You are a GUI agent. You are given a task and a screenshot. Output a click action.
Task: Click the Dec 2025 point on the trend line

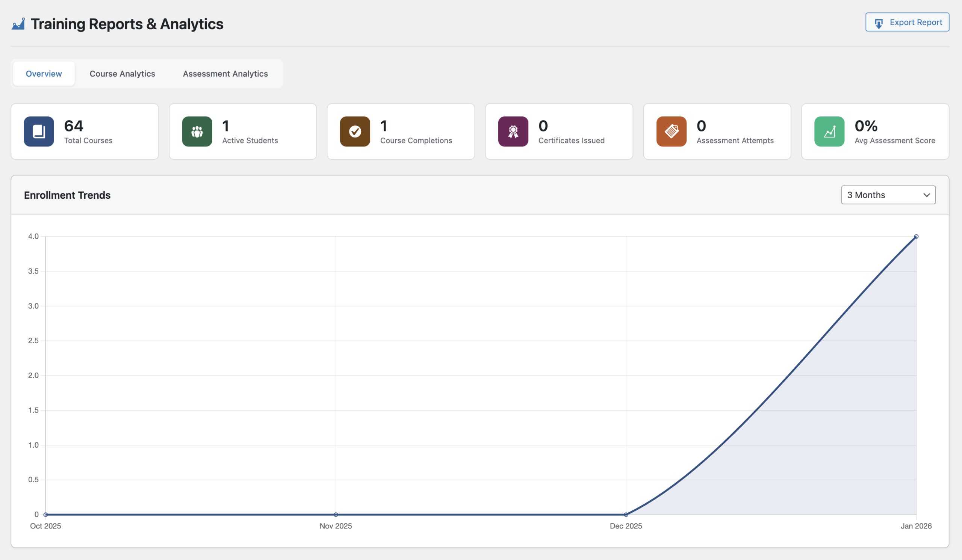coord(626,514)
